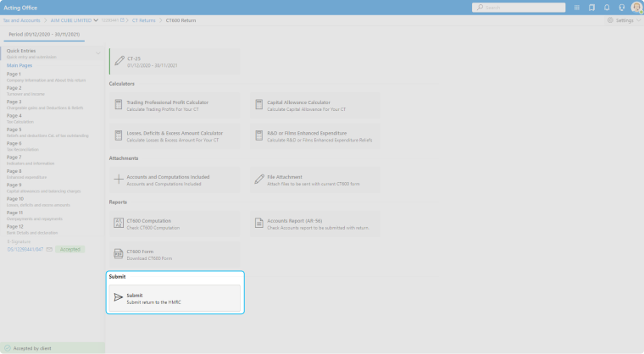Click the E-Signature reference link
Viewport: 644px width, 354px height.
[25, 249]
